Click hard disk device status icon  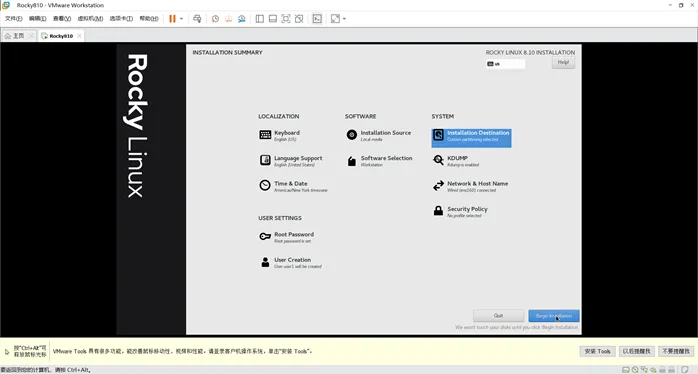coord(625,370)
